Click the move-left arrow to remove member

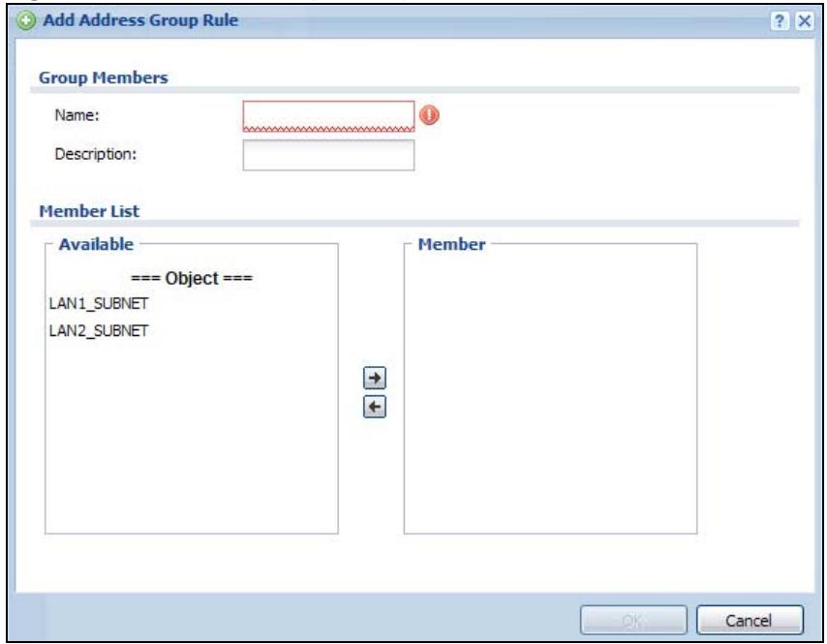(x=375, y=407)
